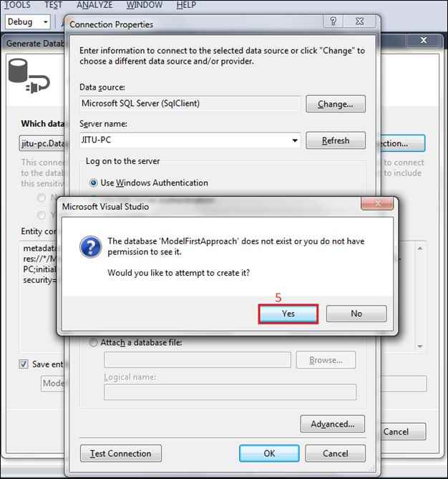The width and height of the screenshot is (448, 479).
Task: Click the Microsoft SQL Server (SqlClient) data source field
Action: 190,104
